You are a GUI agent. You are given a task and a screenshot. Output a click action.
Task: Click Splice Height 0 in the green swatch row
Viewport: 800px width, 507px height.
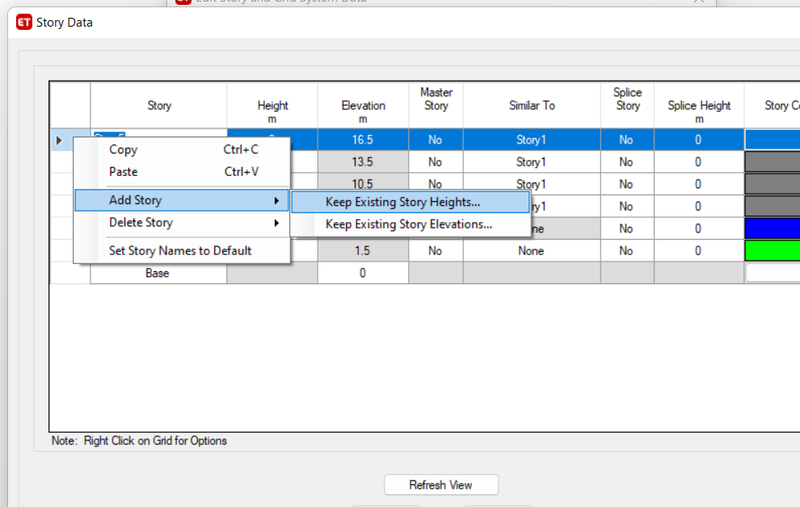point(699,251)
